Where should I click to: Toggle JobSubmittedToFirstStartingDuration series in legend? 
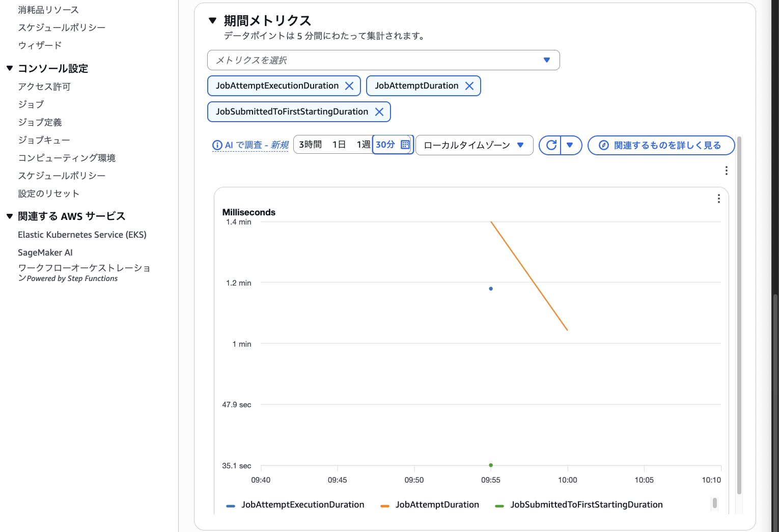point(579,505)
